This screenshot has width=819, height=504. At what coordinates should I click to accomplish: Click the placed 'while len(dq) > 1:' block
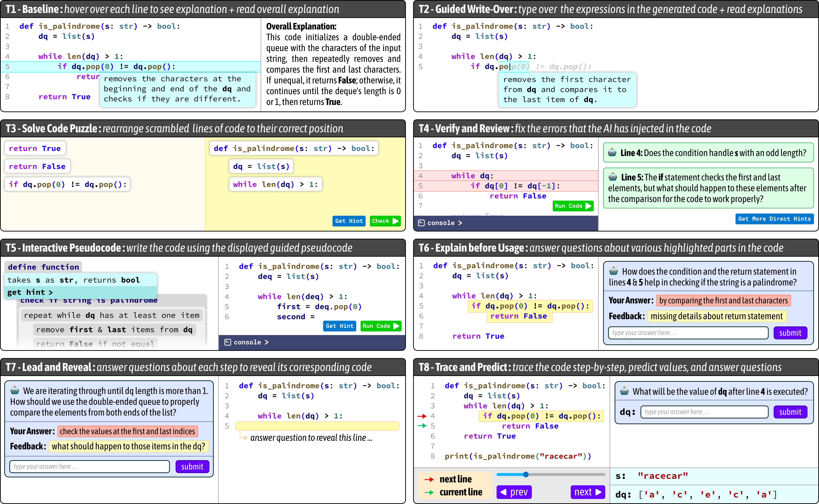(x=276, y=184)
